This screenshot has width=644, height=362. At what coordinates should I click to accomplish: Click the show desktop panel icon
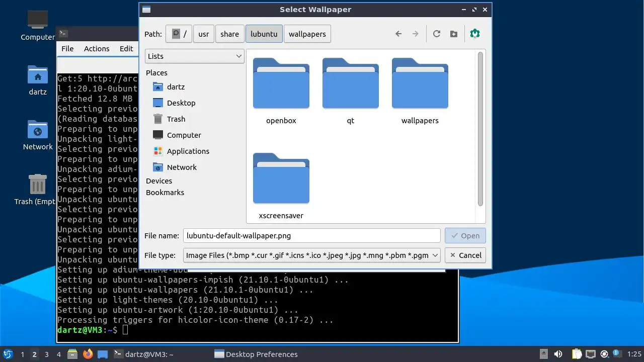103,354
